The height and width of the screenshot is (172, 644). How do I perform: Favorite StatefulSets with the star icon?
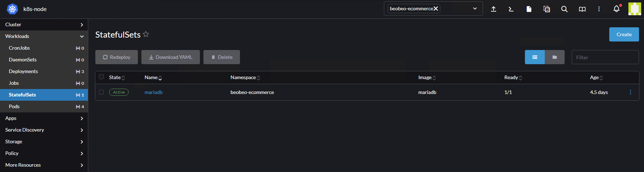tap(146, 34)
